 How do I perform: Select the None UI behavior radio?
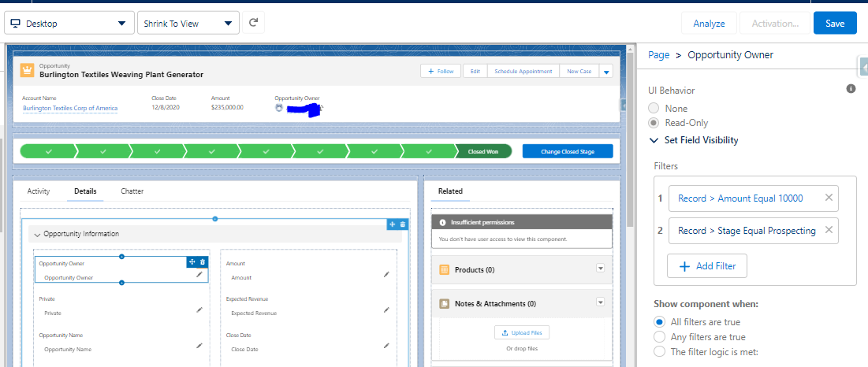[x=654, y=109]
